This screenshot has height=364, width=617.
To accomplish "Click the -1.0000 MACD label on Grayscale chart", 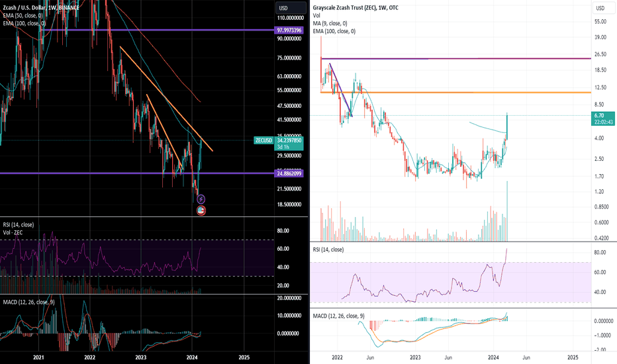I will (x=602, y=336).
